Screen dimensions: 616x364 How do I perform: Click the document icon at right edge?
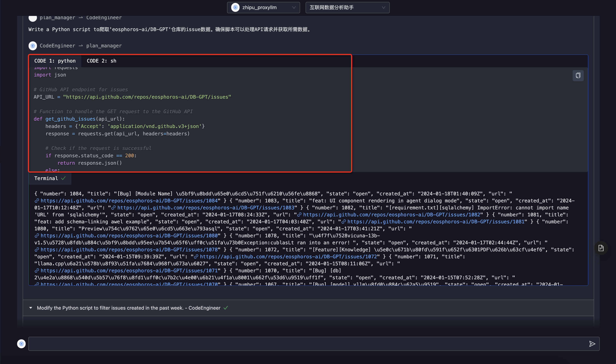click(x=601, y=248)
